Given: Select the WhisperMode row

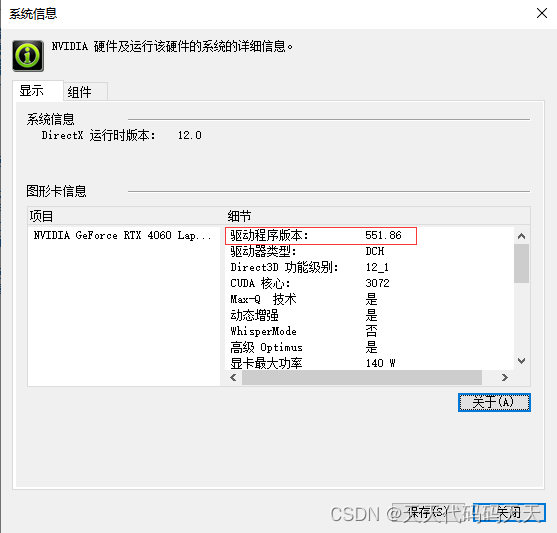Looking at the screenshot, I should (369, 331).
